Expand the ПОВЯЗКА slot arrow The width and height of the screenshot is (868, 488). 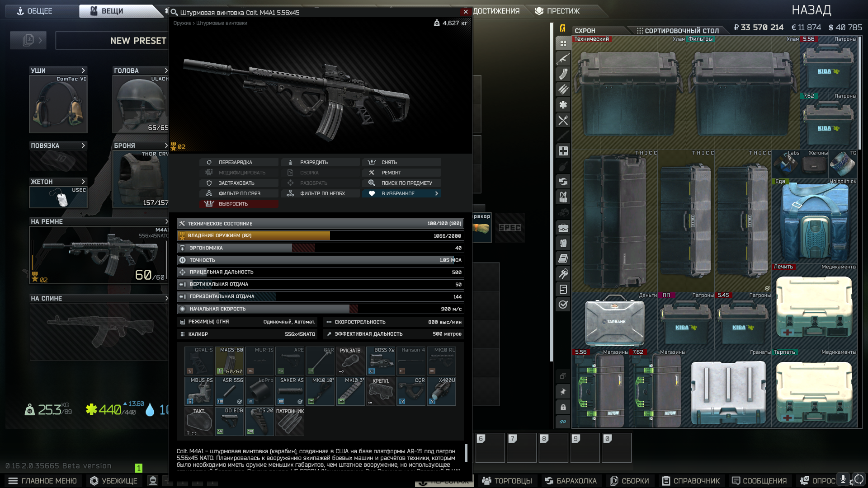point(83,145)
